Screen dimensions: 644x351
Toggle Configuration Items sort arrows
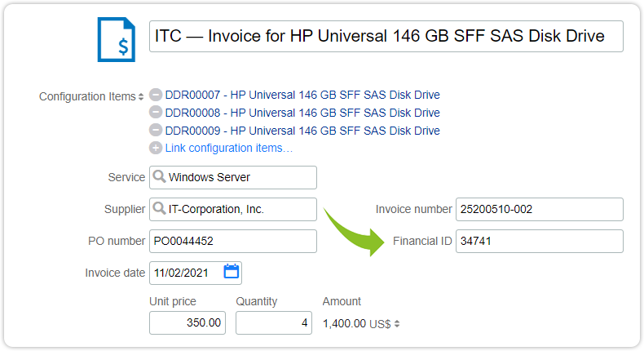[141, 96]
